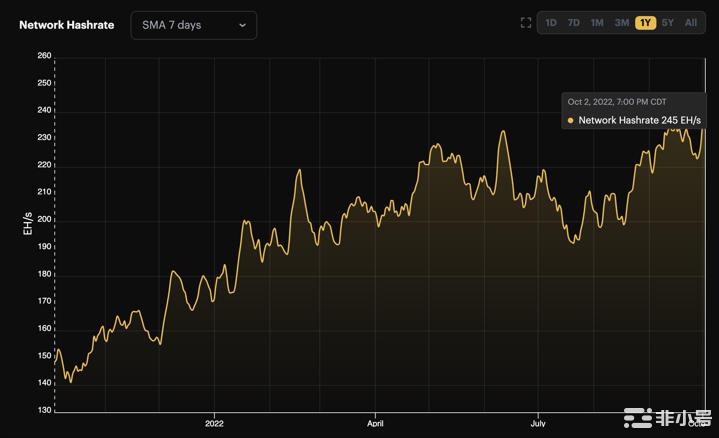
Task: Show All time hashrate data
Action: pyautogui.click(x=691, y=23)
